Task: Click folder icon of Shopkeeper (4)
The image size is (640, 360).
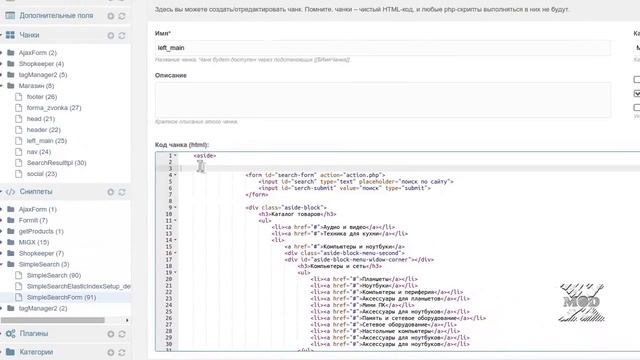Action: pyautogui.click(x=11, y=64)
